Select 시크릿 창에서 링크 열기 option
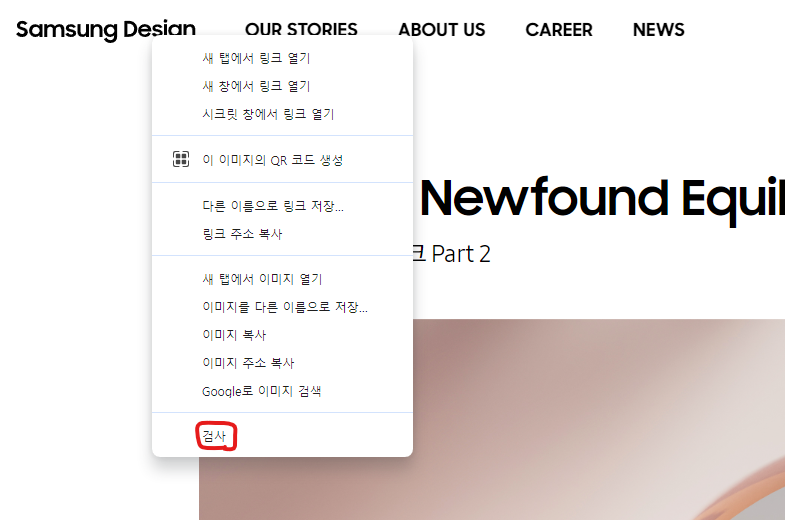Viewport: 785px width, 520px height. (x=282, y=114)
